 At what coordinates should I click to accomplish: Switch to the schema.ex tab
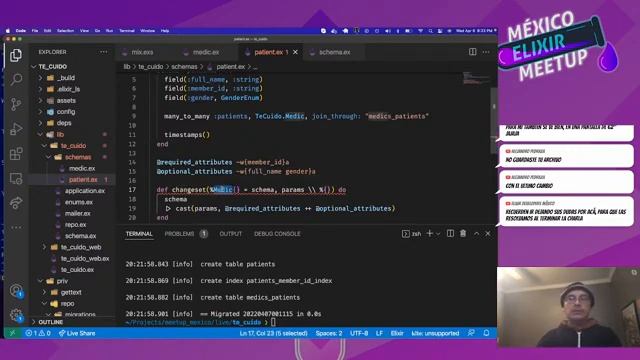[335, 52]
